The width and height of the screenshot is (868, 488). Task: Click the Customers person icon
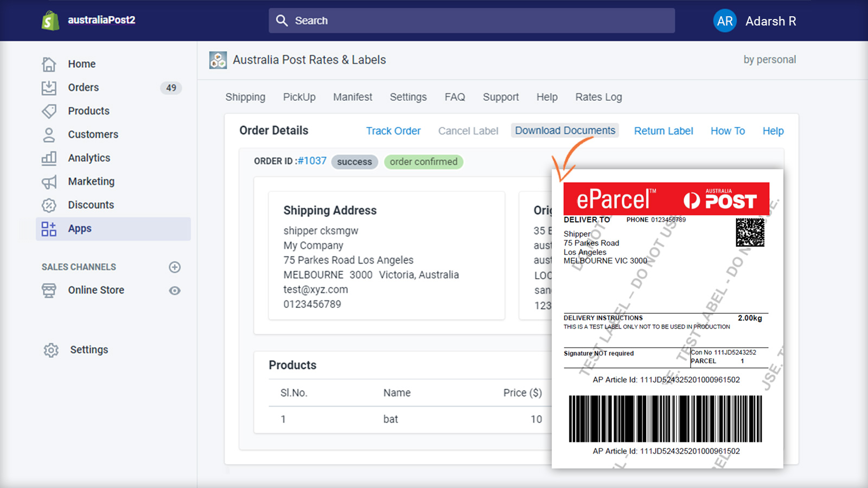coord(49,134)
